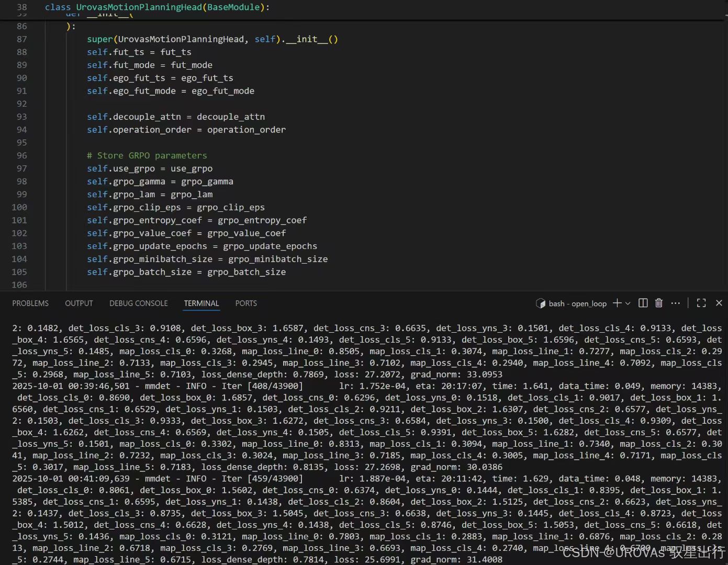The width and height of the screenshot is (728, 565).
Task: Click the self.grpo_lam assignment line
Action: pos(150,195)
